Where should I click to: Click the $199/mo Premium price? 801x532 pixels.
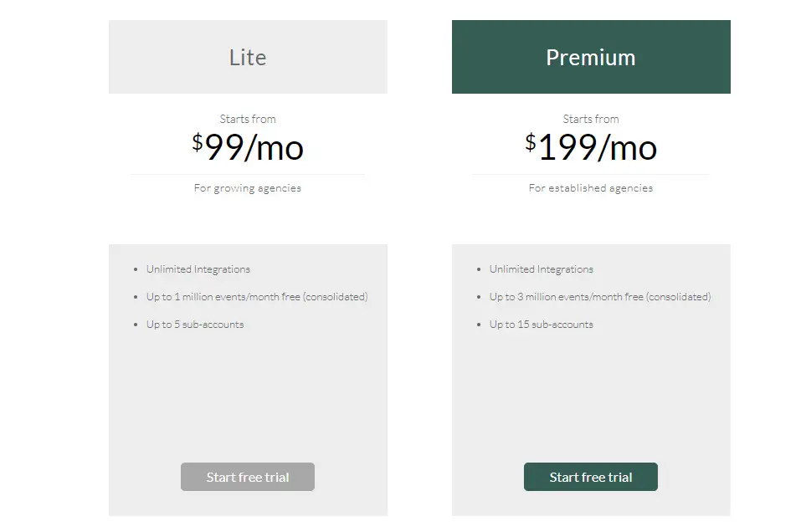[591, 147]
